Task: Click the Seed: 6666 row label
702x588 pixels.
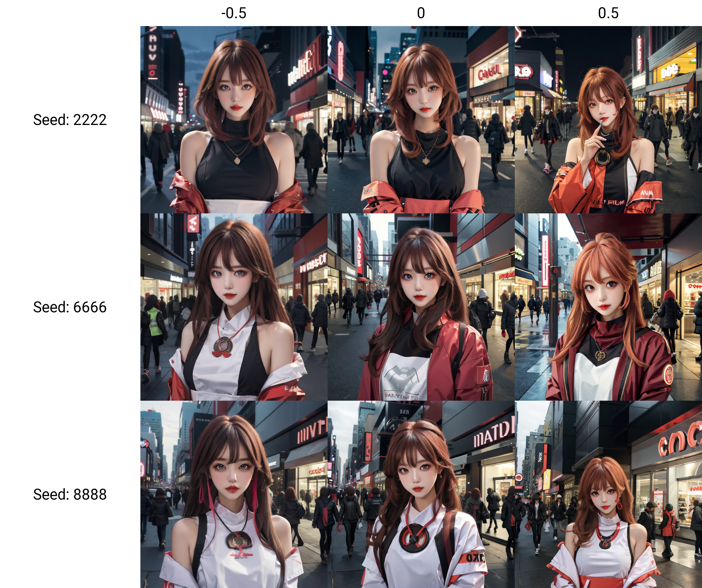Action: (x=70, y=307)
